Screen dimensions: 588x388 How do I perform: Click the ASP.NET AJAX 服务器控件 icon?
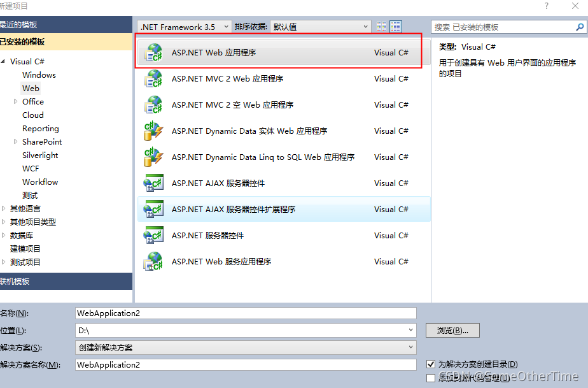(154, 183)
